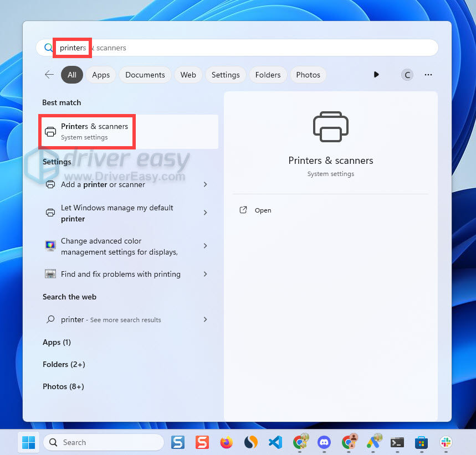Click the more filters play arrow
Image resolution: width=476 pixels, height=455 pixels.
[376, 75]
